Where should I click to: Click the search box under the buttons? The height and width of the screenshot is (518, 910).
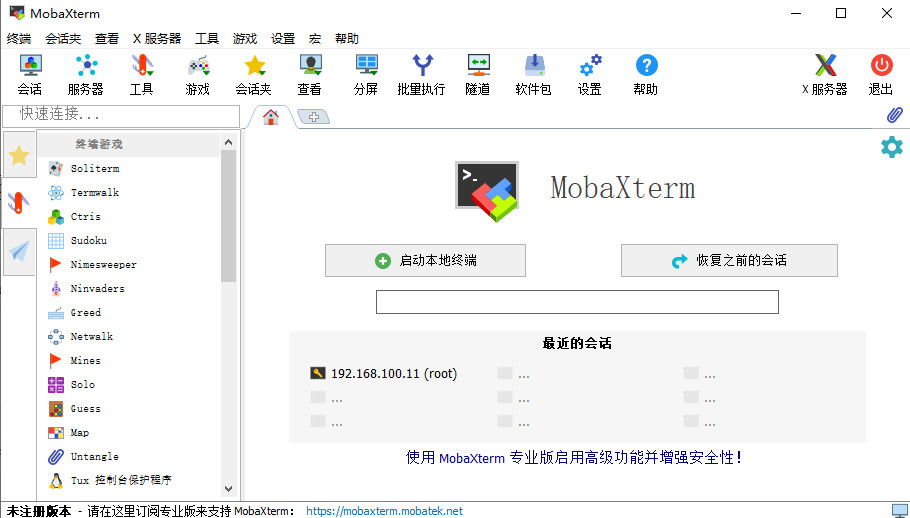[577, 302]
